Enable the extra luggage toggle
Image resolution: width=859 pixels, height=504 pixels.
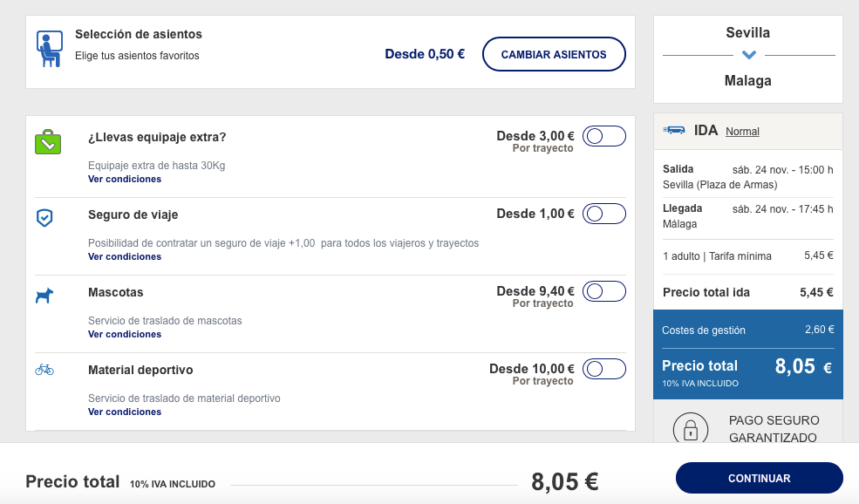(604, 136)
